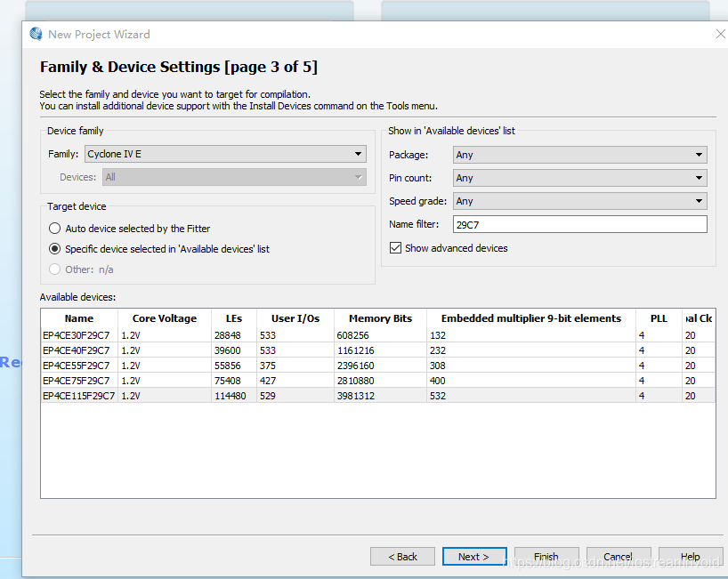728x579 pixels.
Task: Click the Cancel button
Action: click(x=619, y=557)
